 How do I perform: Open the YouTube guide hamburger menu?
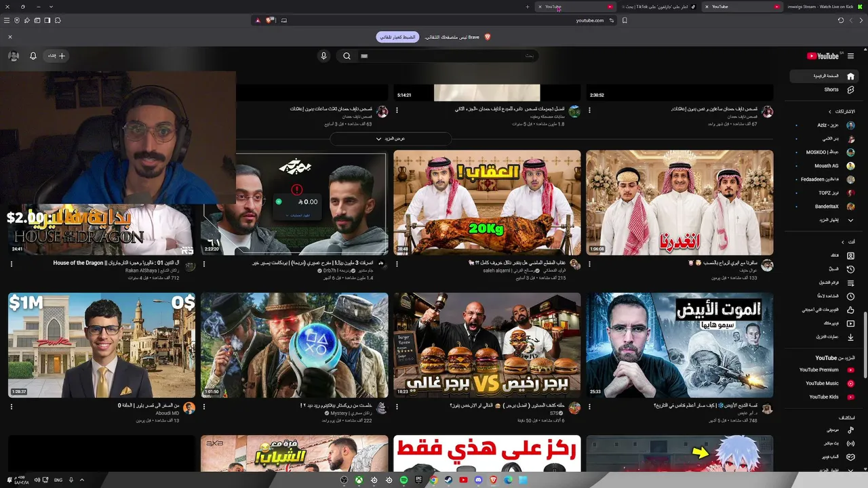tap(850, 56)
